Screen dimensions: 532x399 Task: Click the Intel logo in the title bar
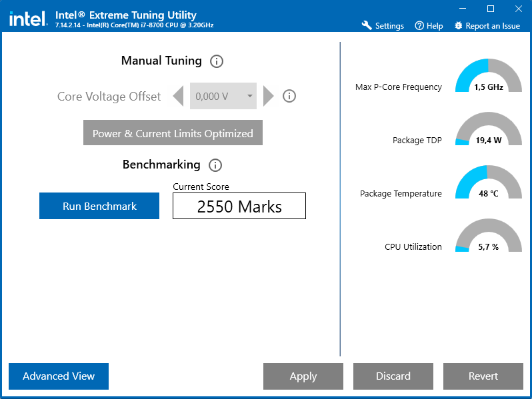click(x=28, y=19)
